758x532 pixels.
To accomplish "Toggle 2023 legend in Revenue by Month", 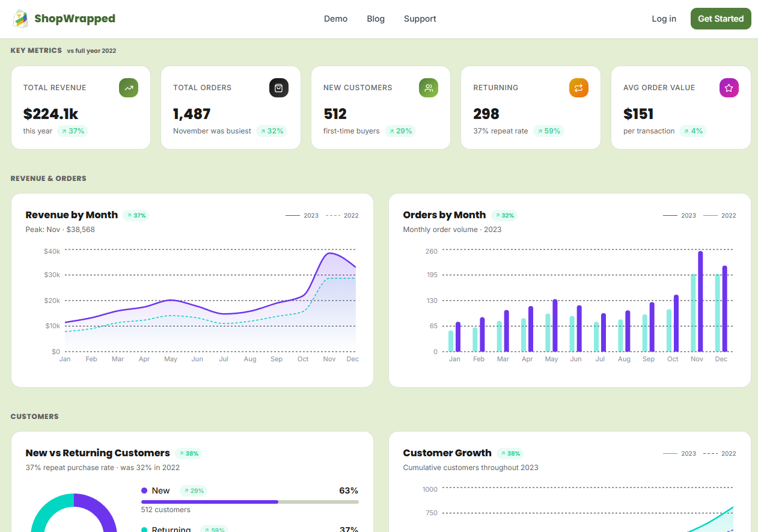I will coord(302,215).
